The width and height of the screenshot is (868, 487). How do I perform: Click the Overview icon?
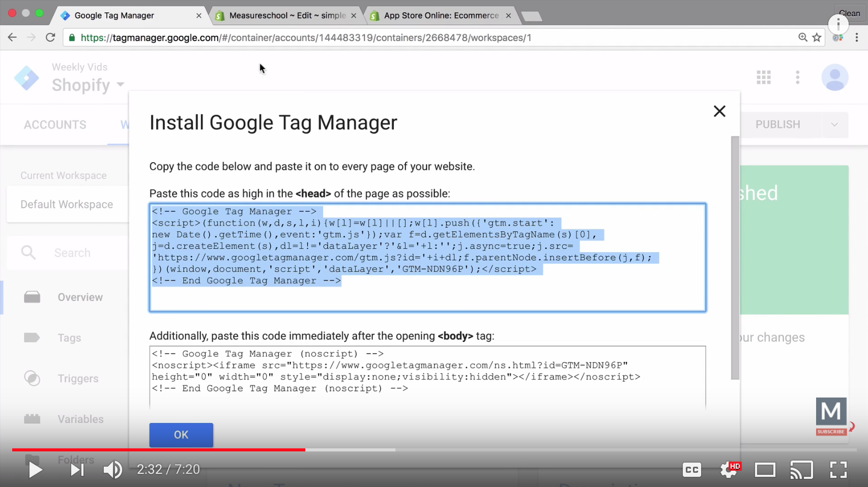(x=32, y=297)
